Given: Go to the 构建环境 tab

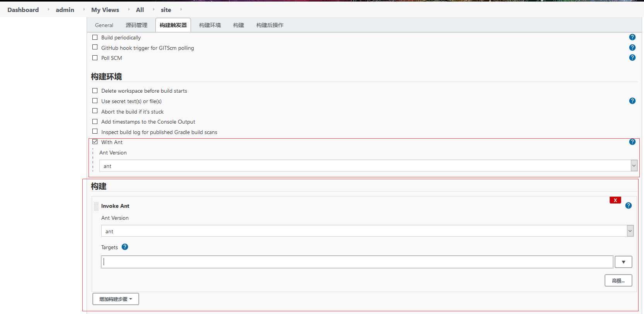Looking at the screenshot, I should [210, 25].
